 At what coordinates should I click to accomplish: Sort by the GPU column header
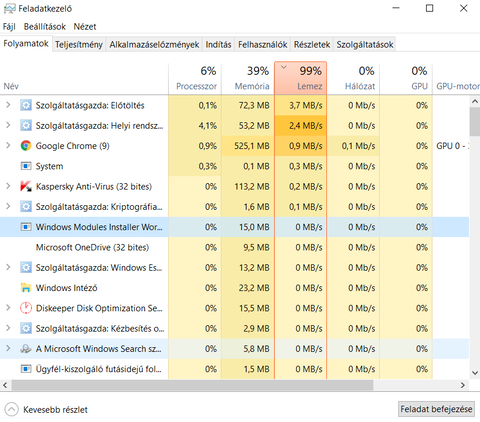(406, 78)
